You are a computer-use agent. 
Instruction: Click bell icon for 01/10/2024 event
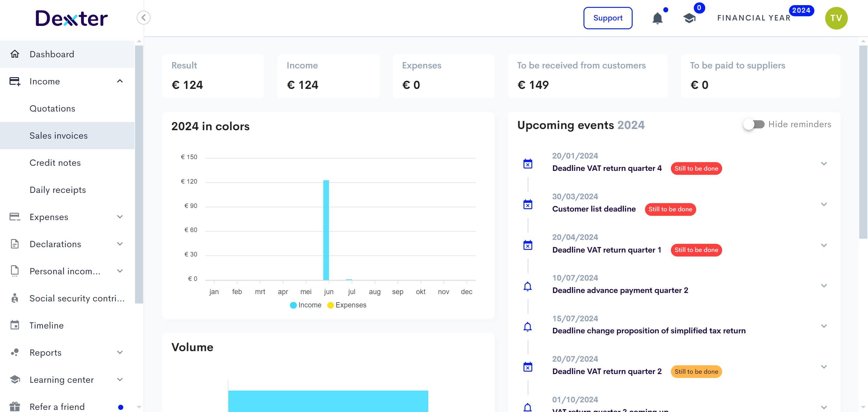528,407
